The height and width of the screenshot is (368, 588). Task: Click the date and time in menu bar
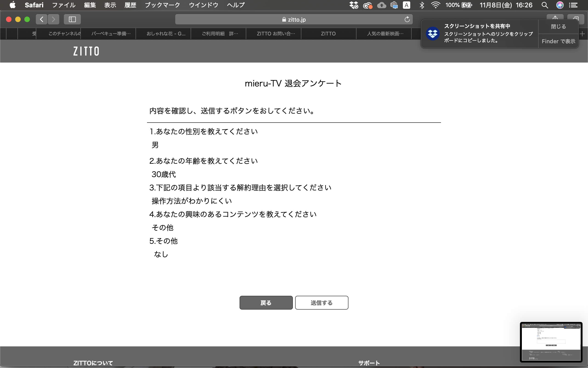click(x=506, y=5)
